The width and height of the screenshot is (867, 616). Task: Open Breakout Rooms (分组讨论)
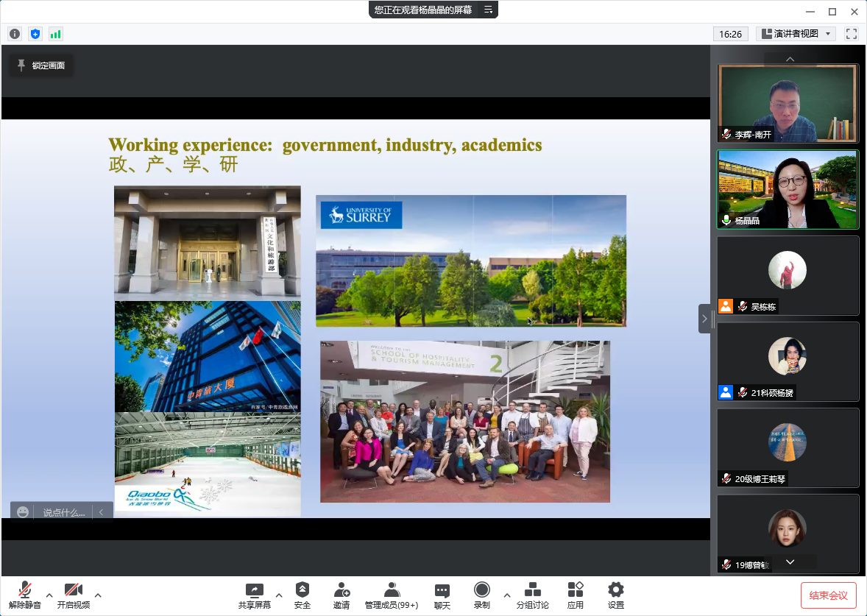pyautogui.click(x=532, y=595)
